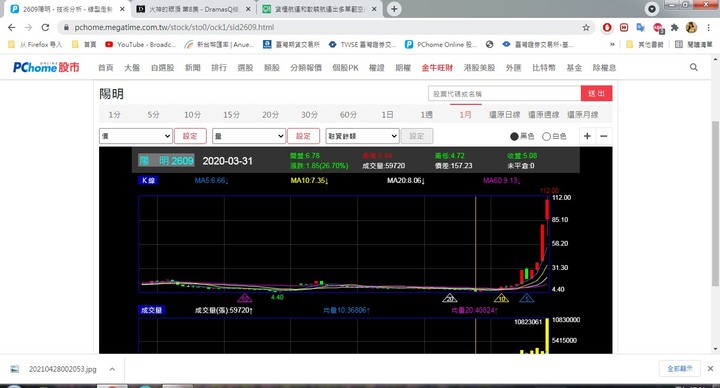Viewport: 720px width, 388px height.
Task: Click the MA10:7.35 indicator text
Action: pos(309,180)
